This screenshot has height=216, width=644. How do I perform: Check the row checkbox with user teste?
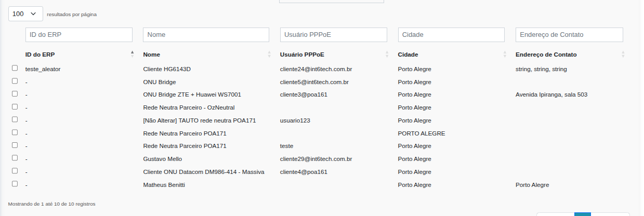coord(15,145)
